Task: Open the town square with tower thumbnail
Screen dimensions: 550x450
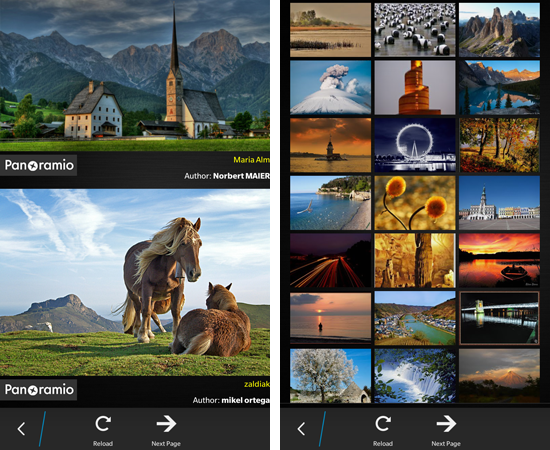Action: click(499, 203)
